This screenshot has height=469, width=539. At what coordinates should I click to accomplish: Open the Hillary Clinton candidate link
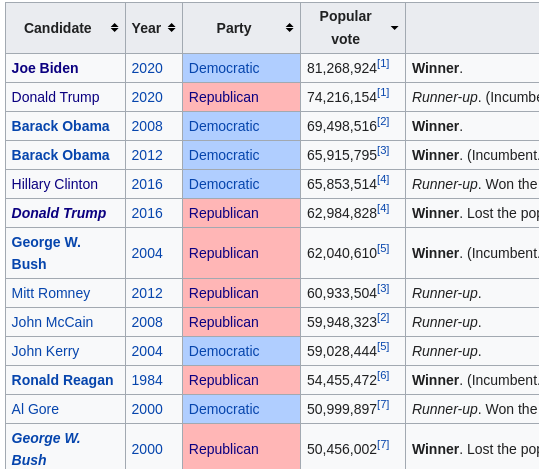[55, 184]
